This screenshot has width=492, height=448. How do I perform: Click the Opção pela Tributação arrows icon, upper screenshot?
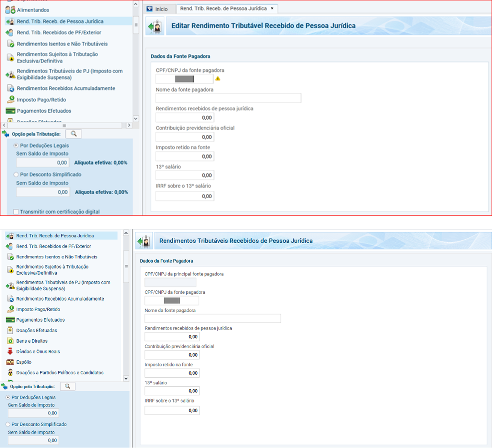click(5, 134)
